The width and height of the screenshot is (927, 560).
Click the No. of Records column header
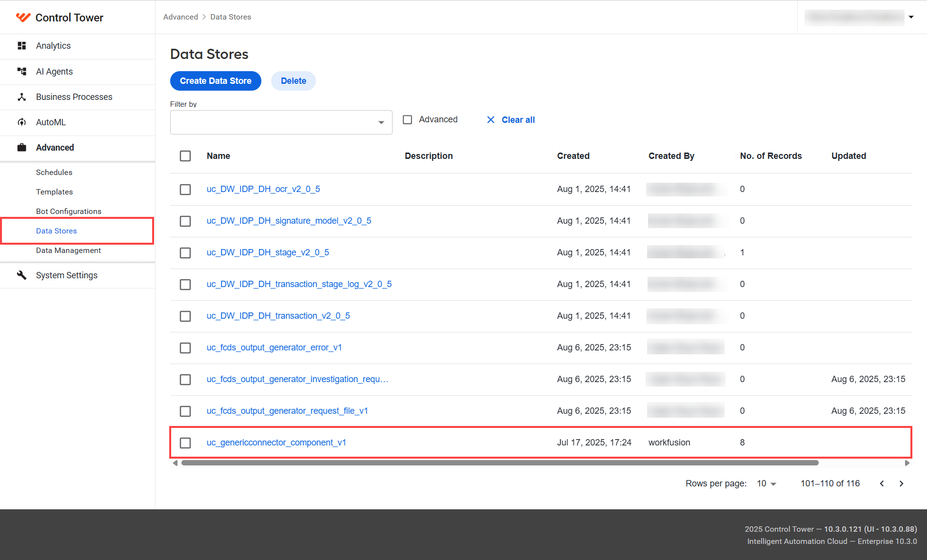click(771, 156)
